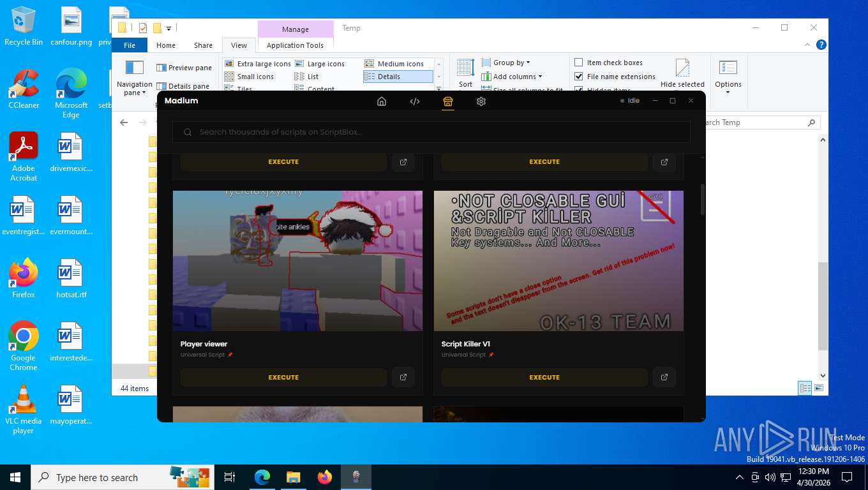Click the Player viewer thumbnail image
This screenshot has height=490, width=868.
point(297,261)
